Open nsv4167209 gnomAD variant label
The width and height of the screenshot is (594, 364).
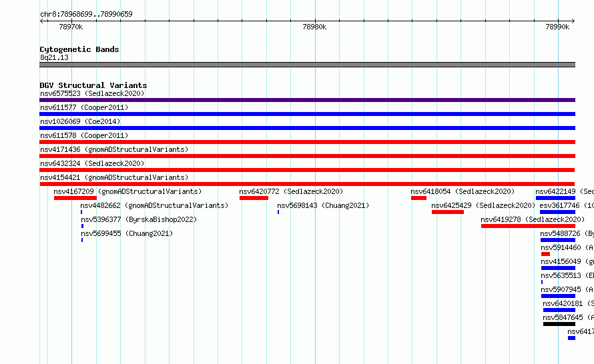click(x=127, y=191)
